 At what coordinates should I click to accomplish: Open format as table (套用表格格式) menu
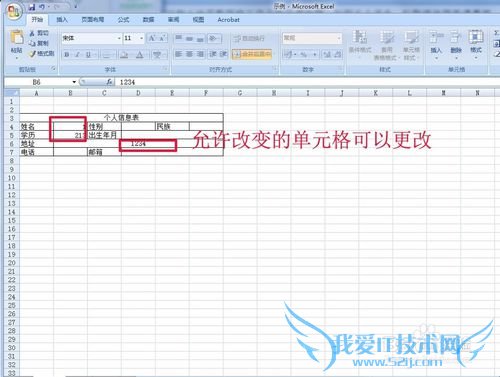[x=387, y=45]
